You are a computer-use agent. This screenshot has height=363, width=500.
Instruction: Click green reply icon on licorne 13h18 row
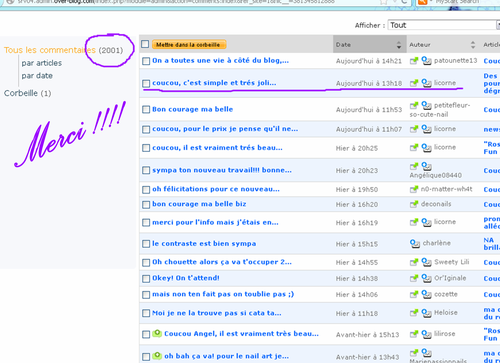414,83
